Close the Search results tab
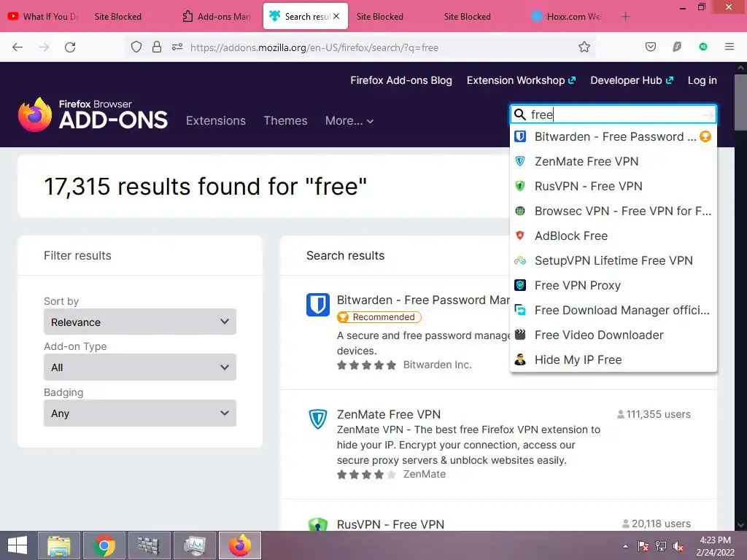747x560 pixels. pos(336,16)
